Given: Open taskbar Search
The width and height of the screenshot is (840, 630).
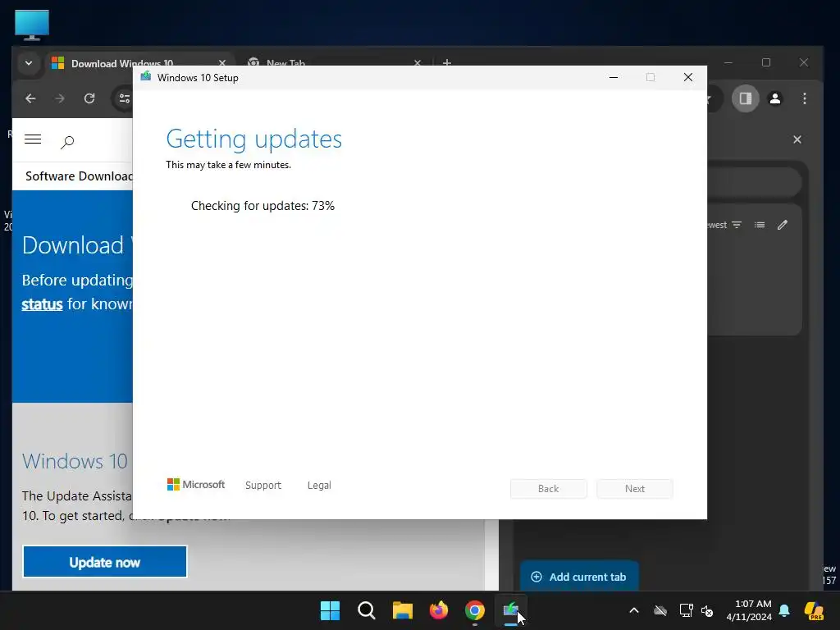Looking at the screenshot, I should coord(367,610).
